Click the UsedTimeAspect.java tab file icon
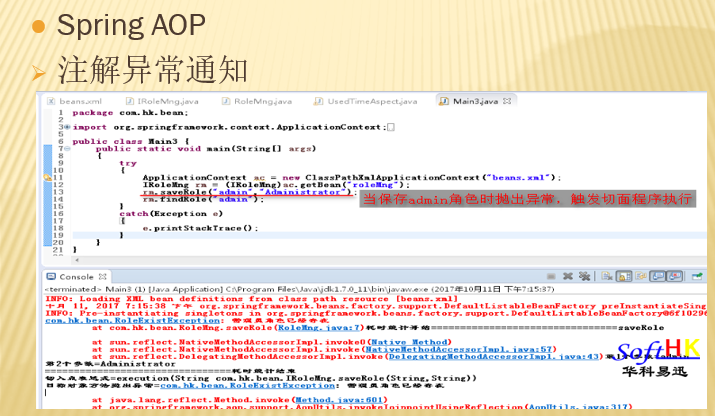Screen dimensions: 715x416 coord(319,101)
